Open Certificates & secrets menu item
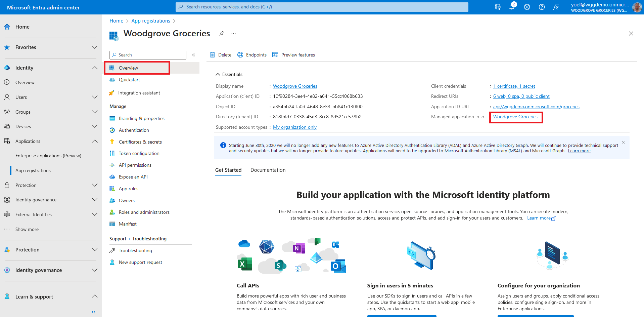The height and width of the screenshot is (317, 644). (x=140, y=142)
